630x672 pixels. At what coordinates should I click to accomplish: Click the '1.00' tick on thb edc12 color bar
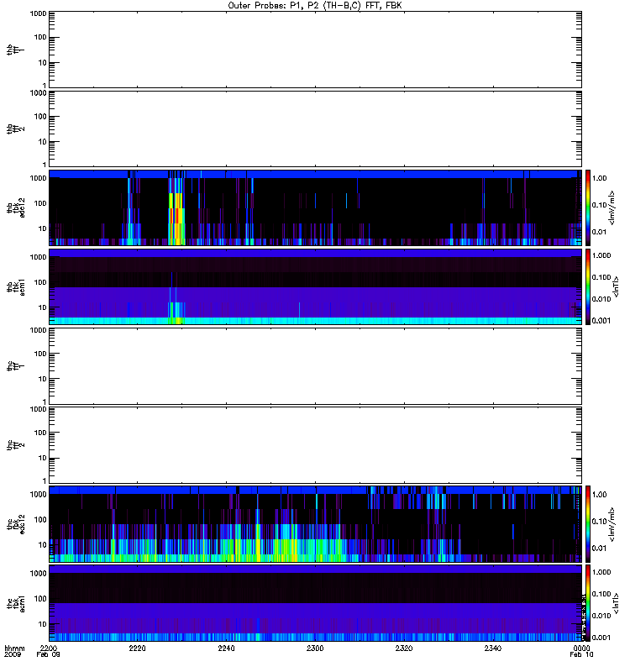(x=599, y=178)
